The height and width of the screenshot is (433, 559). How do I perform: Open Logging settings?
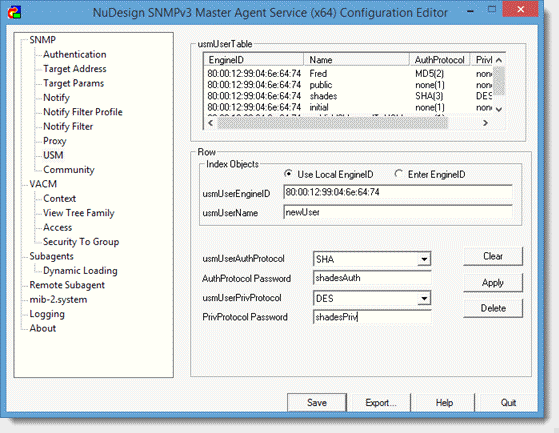point(47,314)
